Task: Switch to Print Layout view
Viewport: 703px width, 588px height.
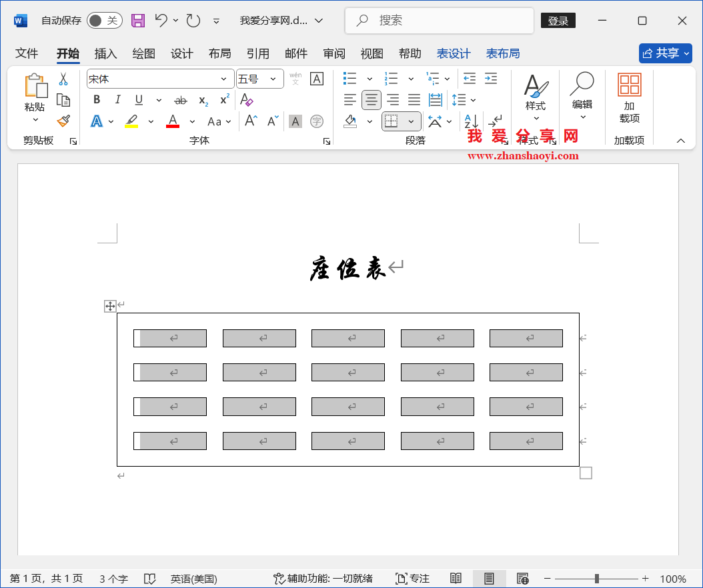Action: tap(489, 579)
